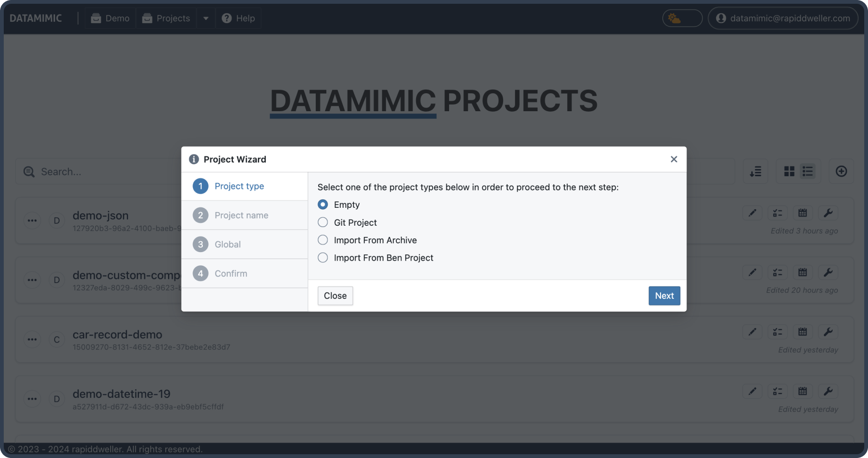
Task: Switch to grid view layout
Action: click(x=789, y=172)
